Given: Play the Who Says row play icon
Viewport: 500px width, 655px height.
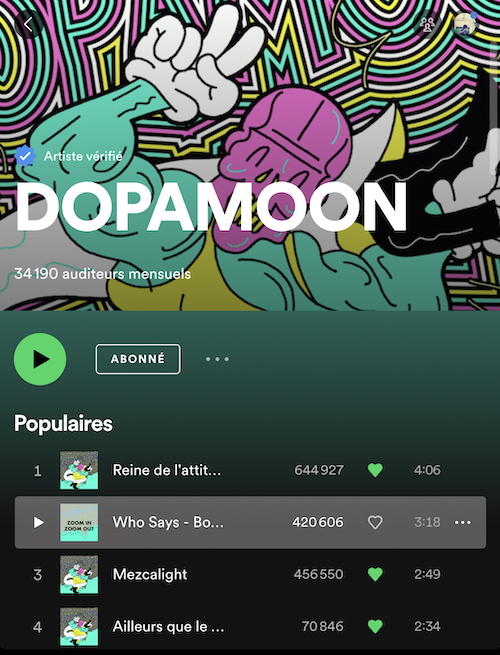Looking at the screenshot, I should 38,522.
